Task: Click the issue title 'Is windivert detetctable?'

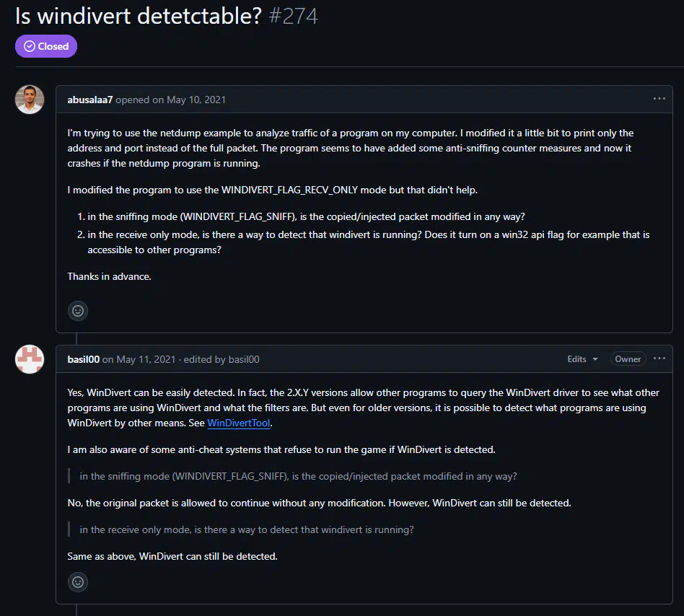Action: (x=139, y=16)
